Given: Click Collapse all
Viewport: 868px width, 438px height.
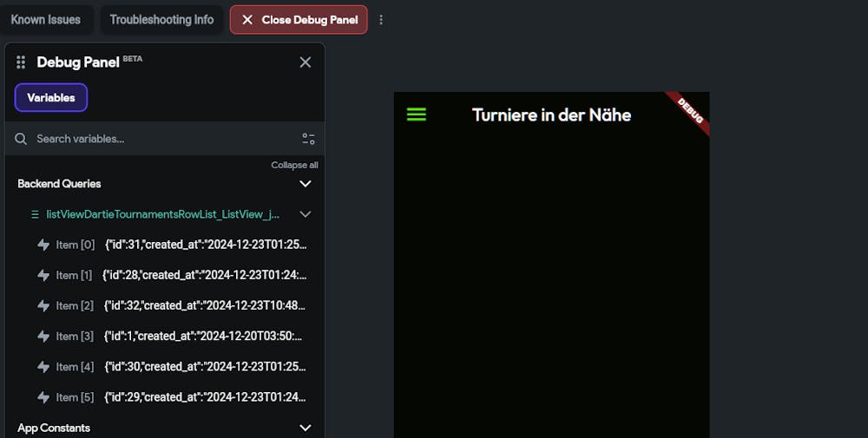Looking at the screenshot, I should (294, 165).
